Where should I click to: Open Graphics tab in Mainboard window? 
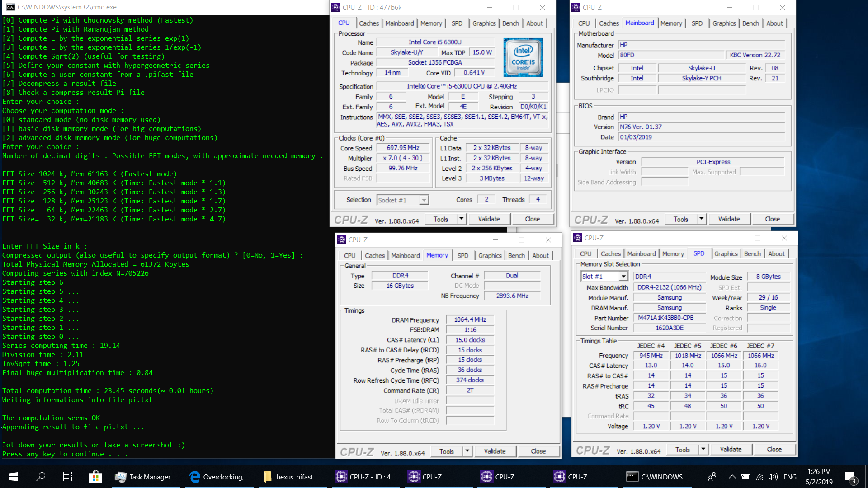pyautogui.click(x=724, y=23)
